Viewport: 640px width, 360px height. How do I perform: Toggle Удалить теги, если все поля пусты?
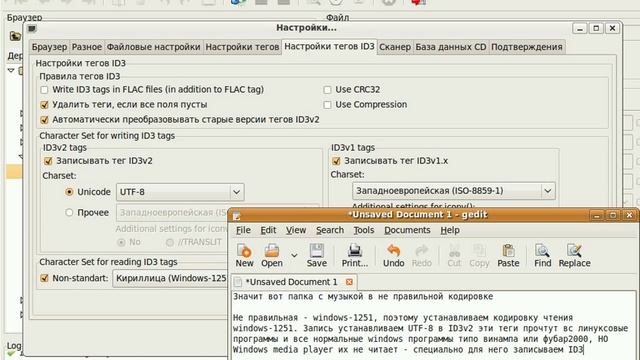[44, 105]
